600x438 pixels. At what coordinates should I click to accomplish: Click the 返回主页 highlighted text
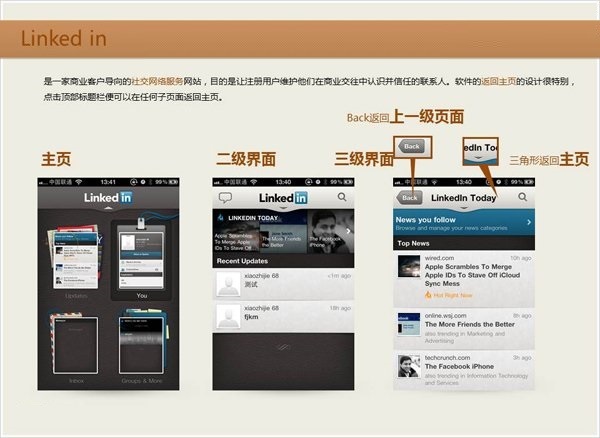click(498, 81)
